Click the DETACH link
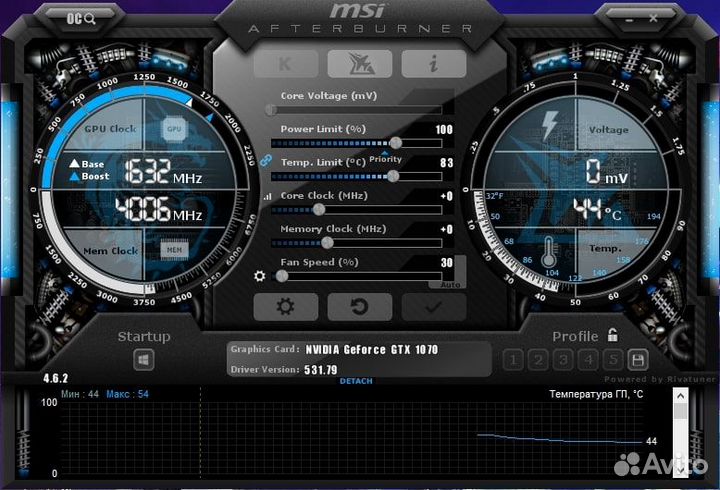The width and height of the screenshot is (720, 490). [356, 381]
